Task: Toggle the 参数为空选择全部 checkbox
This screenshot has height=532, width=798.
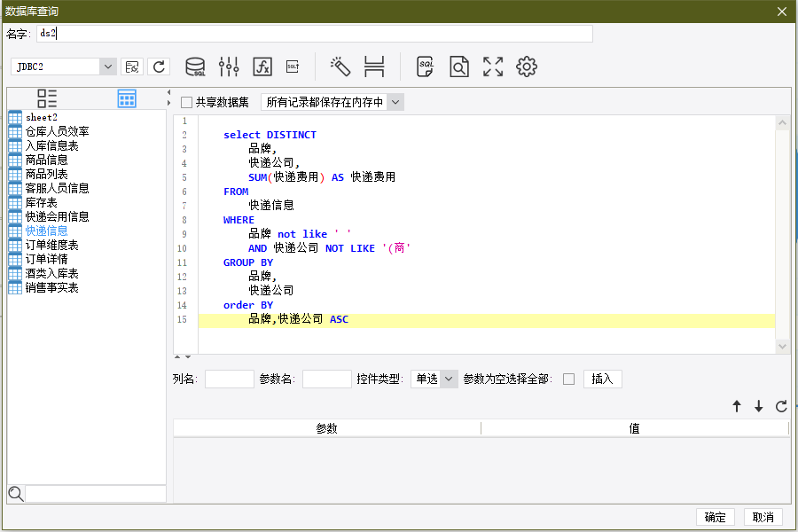Action: coord(568,379)
